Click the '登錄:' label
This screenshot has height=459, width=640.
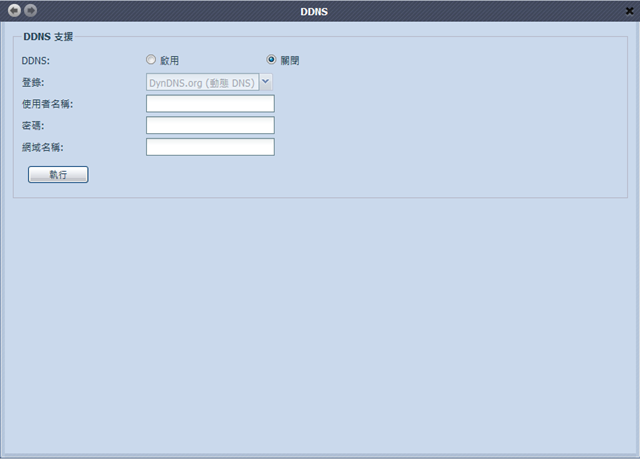tap(33, 82)
